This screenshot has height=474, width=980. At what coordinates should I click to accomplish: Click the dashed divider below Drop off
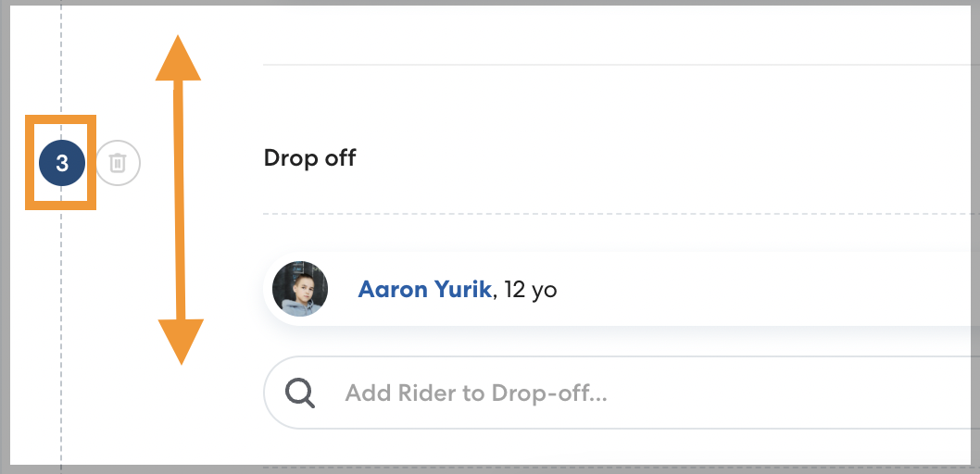[602, 214]
